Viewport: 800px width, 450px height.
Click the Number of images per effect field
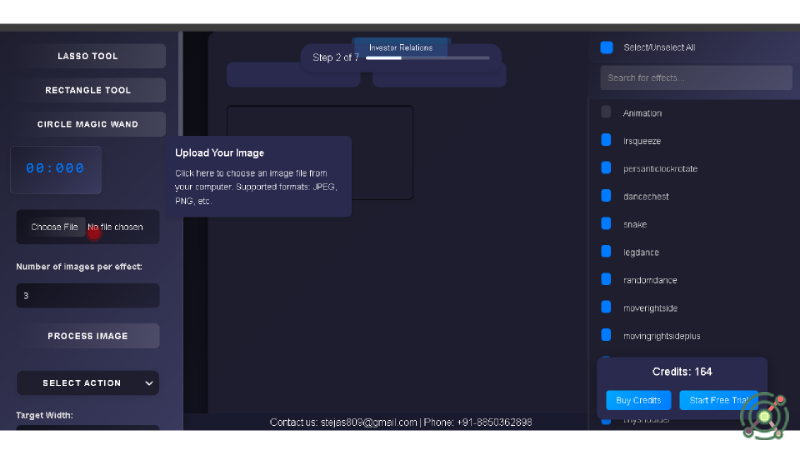click(x=88, y=296)
